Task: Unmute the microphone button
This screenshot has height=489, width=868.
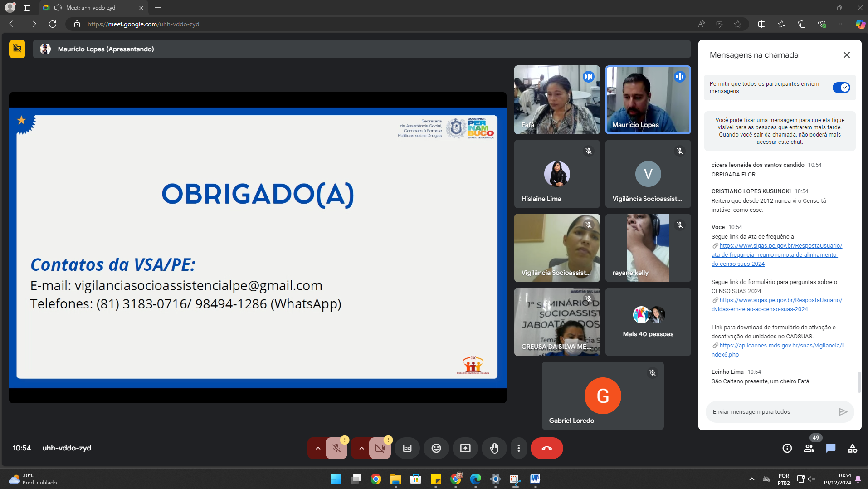Action: point(336,448)
